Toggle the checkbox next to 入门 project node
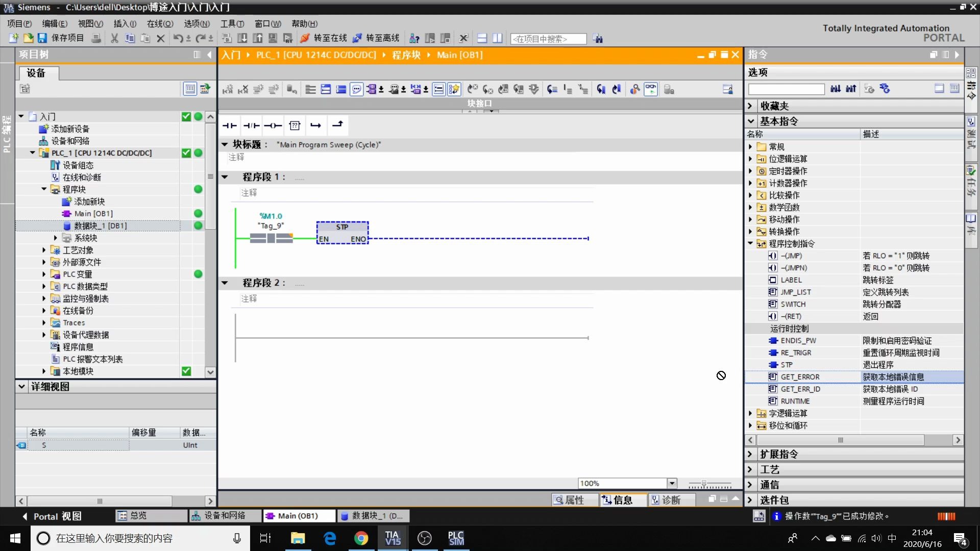 tap(186, 116)
